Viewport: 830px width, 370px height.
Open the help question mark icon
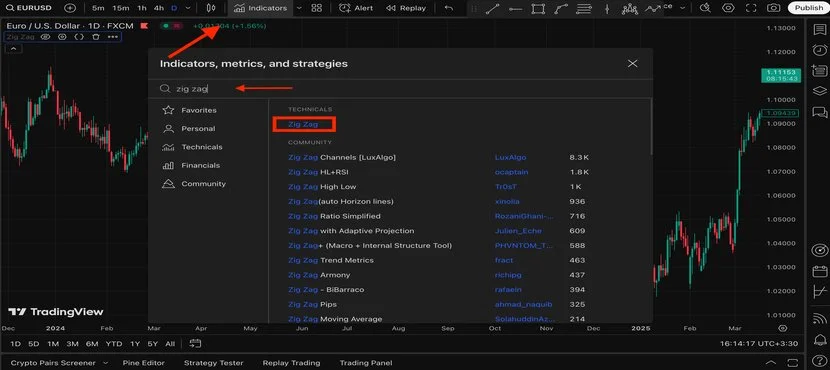tap(819, 360)
